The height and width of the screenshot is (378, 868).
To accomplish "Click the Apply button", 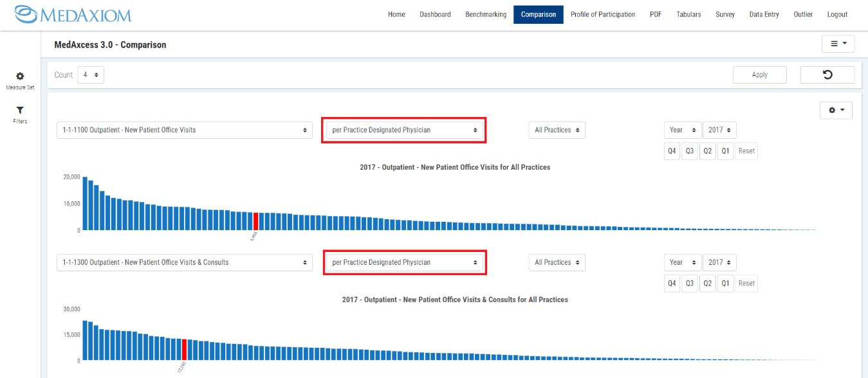I will [759, 75].
